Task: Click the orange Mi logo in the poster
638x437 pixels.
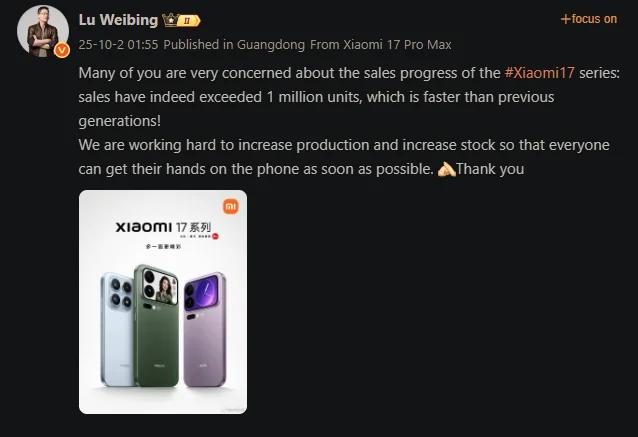Action: pyautogui.click(x=231, y=206)
